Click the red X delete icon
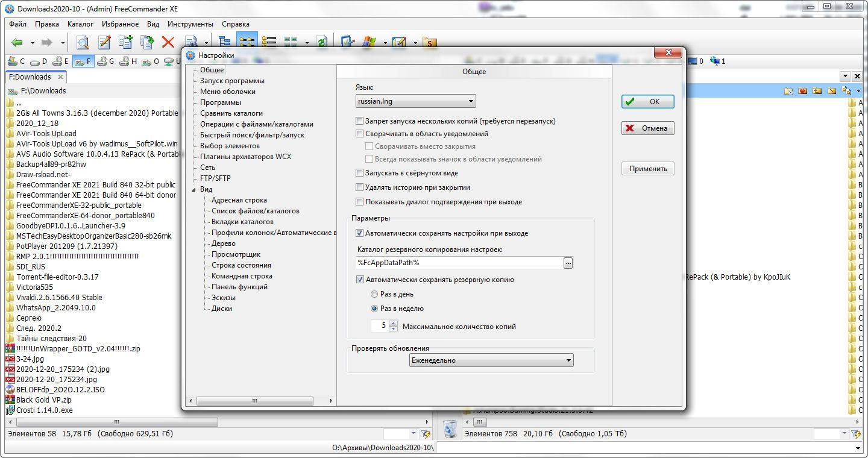The width and height of the screenshot is (868, 458). pyautogui.click(x=168, y=42)
